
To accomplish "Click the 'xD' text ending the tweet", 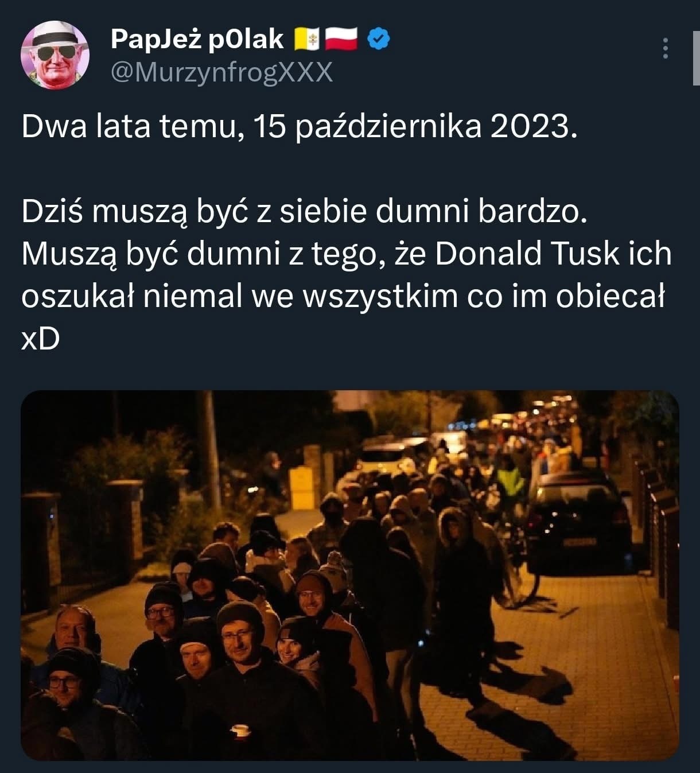I will click(40, 340).
